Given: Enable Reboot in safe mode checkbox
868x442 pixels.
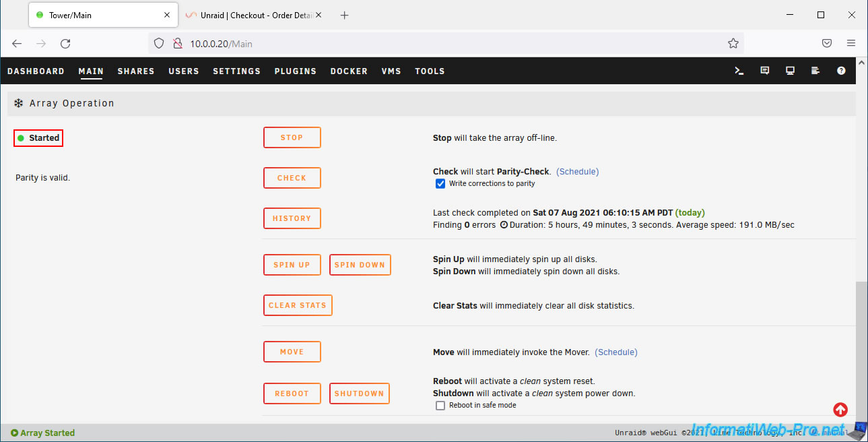Looking at the screenshot, I should (440, 406).
